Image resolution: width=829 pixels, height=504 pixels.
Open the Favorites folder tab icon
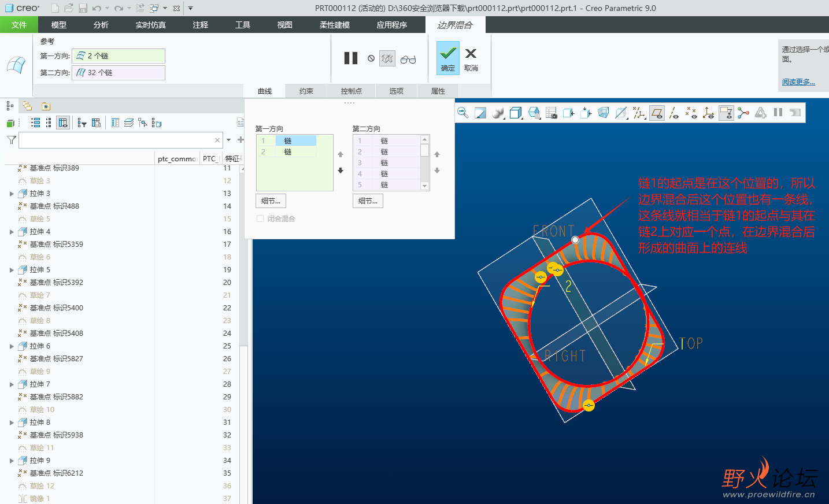46,106
